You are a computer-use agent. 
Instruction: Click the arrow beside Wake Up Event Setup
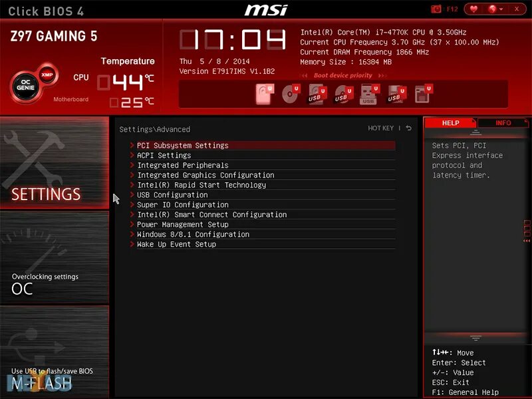pos(132,243)
